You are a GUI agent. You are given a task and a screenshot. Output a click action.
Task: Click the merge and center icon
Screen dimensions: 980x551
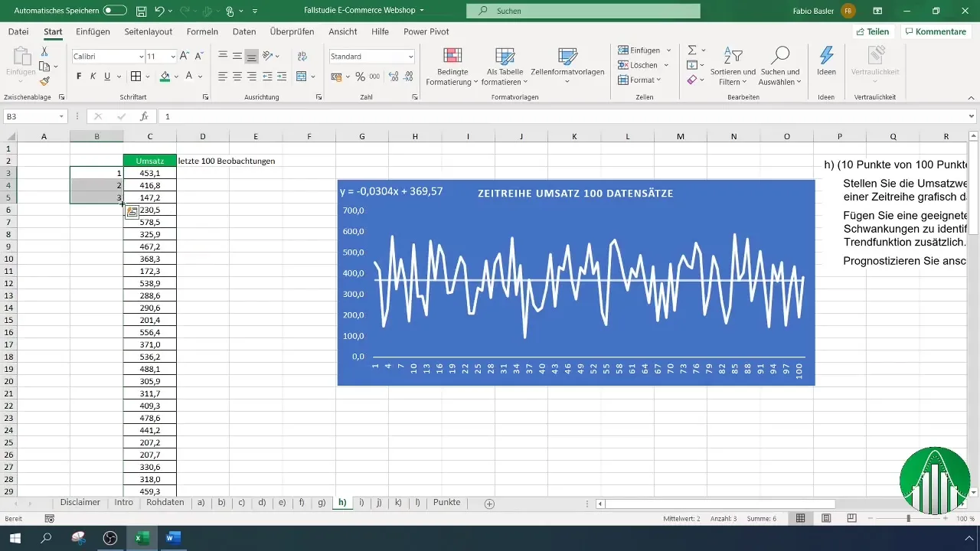click(x=301, y=77)
